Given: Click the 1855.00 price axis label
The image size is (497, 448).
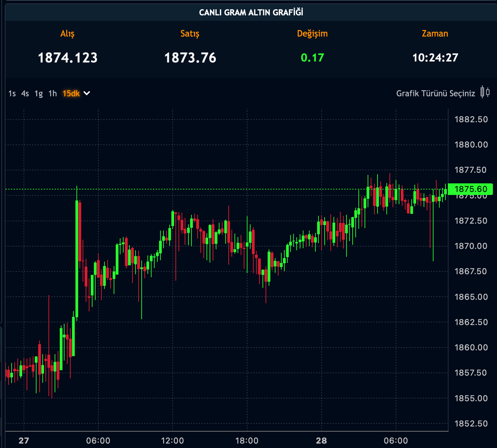Looking at the screenshot, I should point(471,398).
